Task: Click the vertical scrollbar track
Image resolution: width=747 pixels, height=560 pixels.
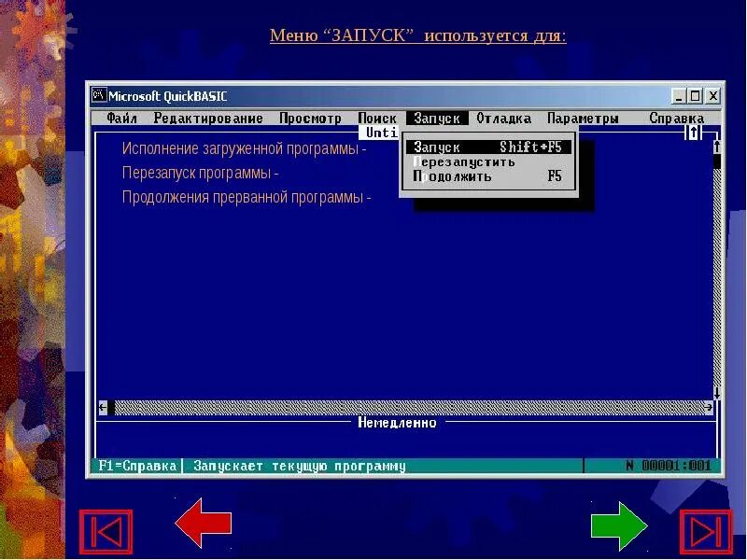Action: tap(716, 277)
